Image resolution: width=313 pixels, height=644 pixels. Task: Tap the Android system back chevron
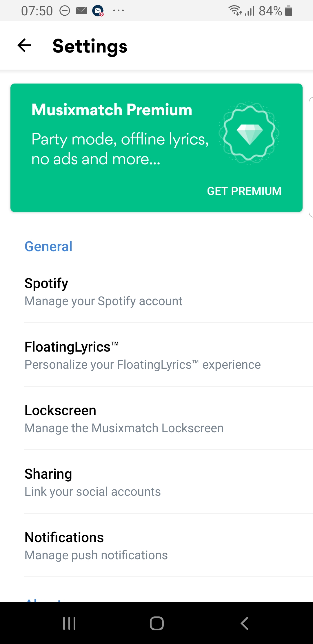tap(244, 623)
